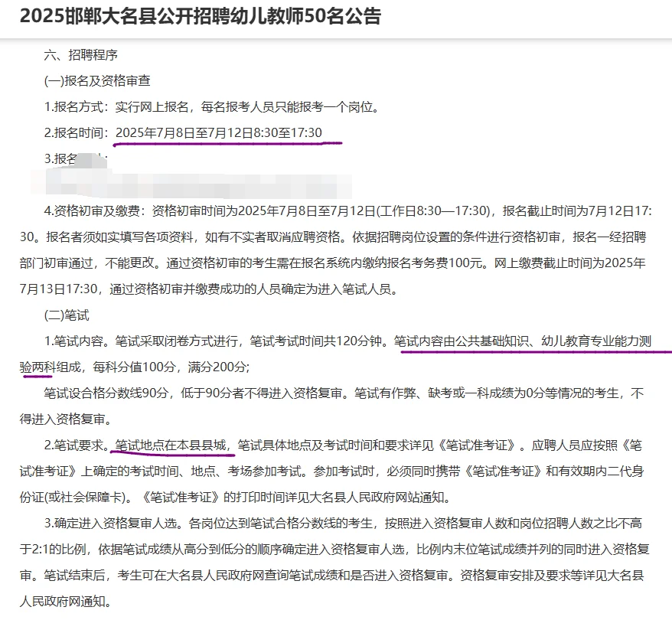Screen dimensions: 672x620
Task: Click the subheading (一)报名及资格审查
Action: click(97, 81)
